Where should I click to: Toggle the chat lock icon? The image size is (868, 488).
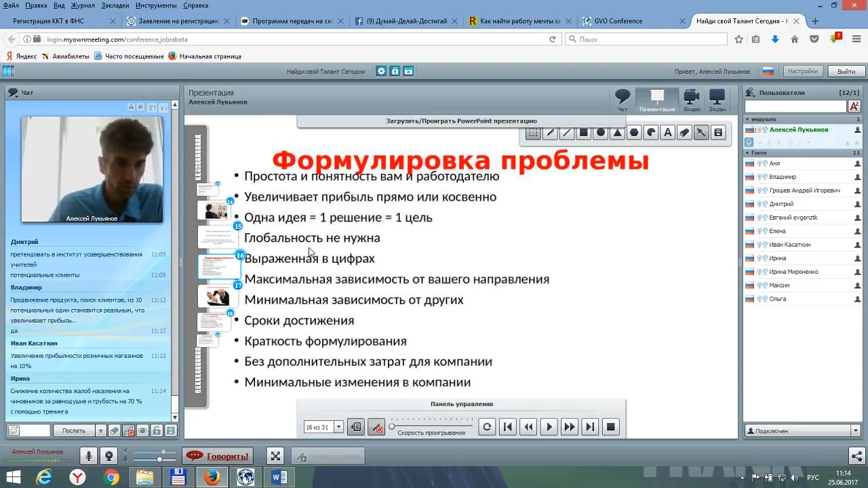(157, 430)
